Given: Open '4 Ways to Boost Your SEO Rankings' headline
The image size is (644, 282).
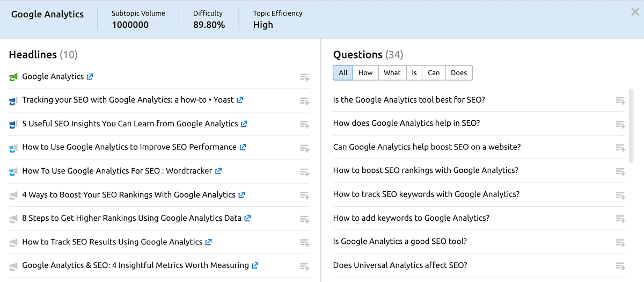Looking at the screenshot, I should (129, 194).
